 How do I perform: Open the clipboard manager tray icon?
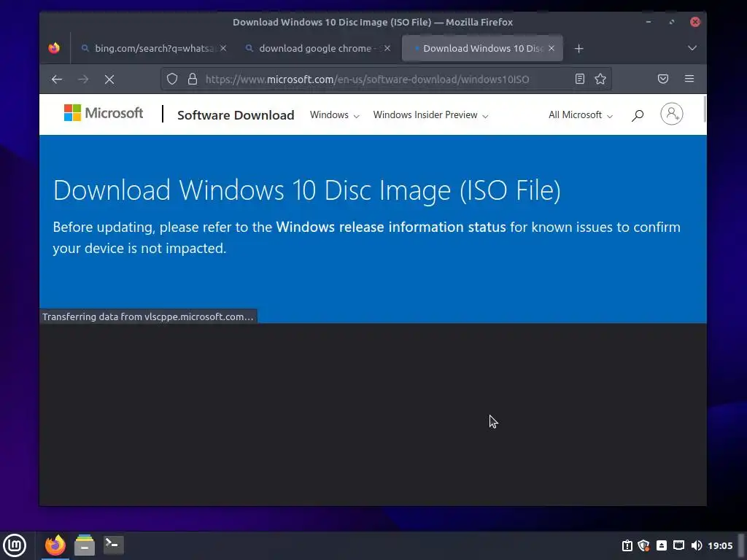click(627, 545)
